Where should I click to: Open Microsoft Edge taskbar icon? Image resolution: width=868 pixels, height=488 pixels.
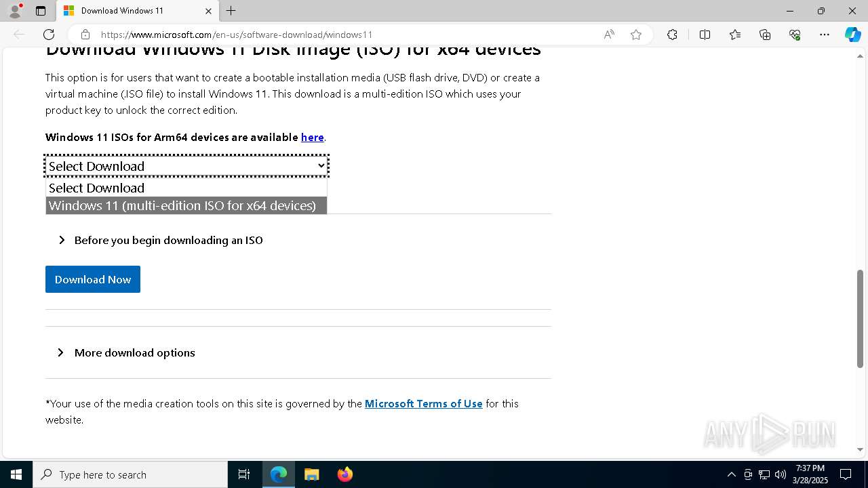point(279,474)
